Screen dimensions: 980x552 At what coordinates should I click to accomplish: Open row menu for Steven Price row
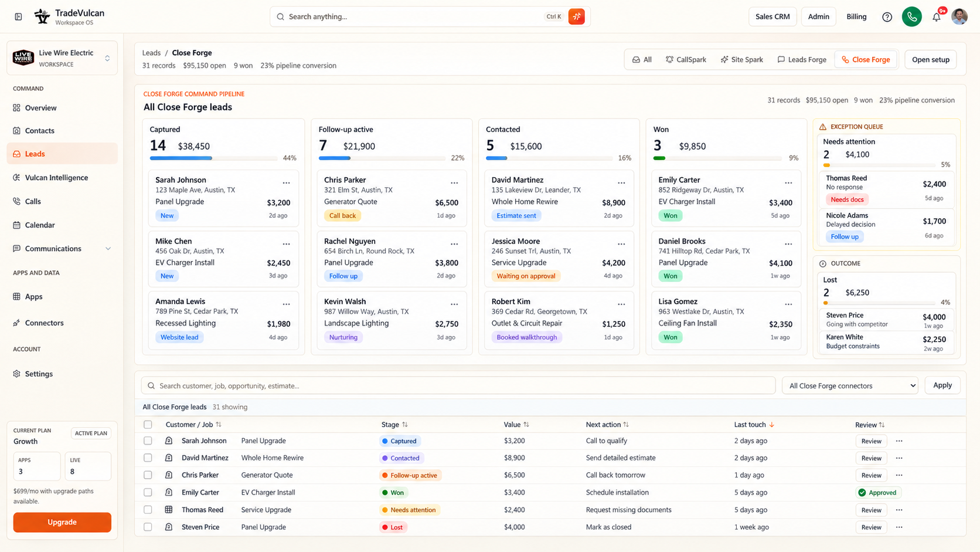[x=899, y=527]
